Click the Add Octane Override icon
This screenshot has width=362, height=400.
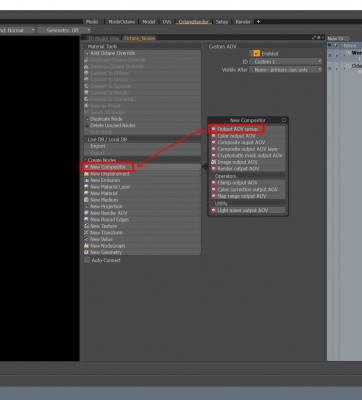click(x=87, y=53)
